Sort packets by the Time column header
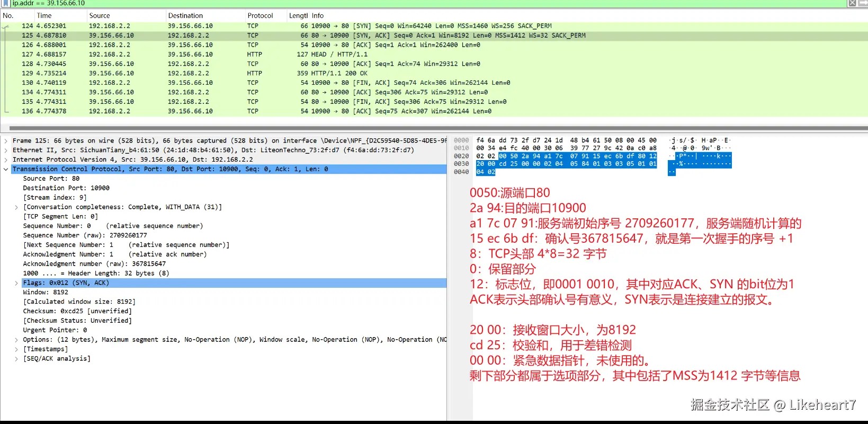Viewport: 868px width, 424px height. tap(44, 16)
